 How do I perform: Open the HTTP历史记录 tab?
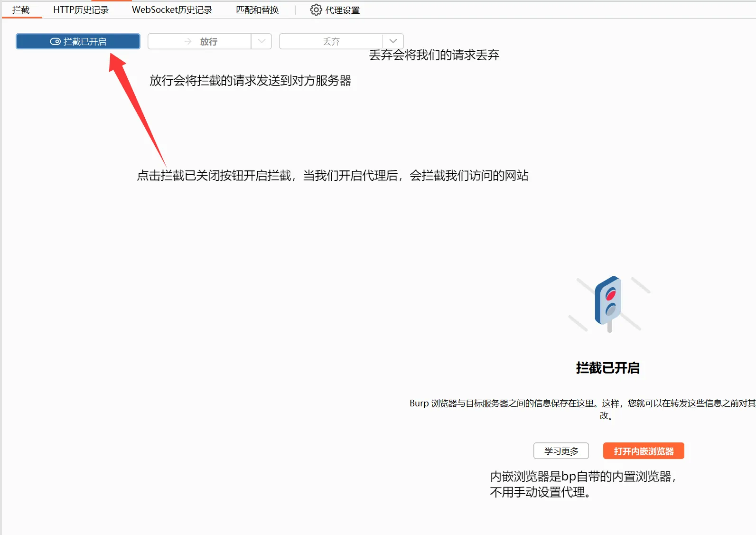tap(81, 10)
